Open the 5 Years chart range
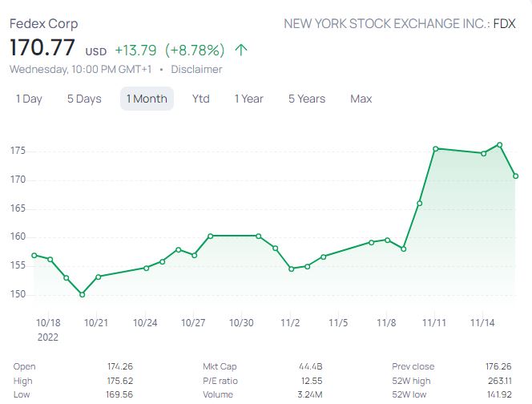 (307, 99)
